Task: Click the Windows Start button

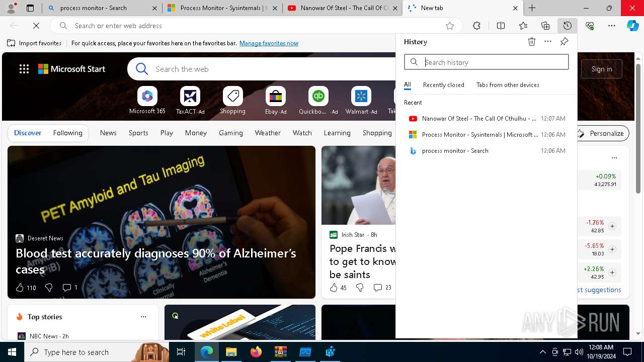Action: pyautogui.click(x=12, y=352)
